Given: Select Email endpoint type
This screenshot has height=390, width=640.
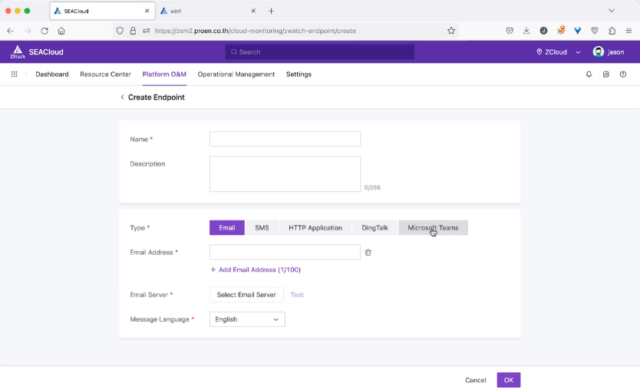Looking at the screenshot, I should click(x=227, y=228).
